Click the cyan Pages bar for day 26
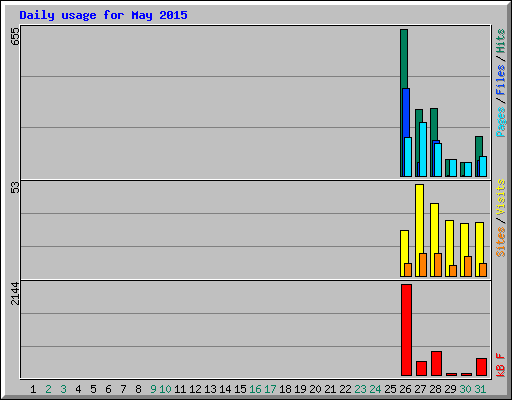 tap(408, 157)
